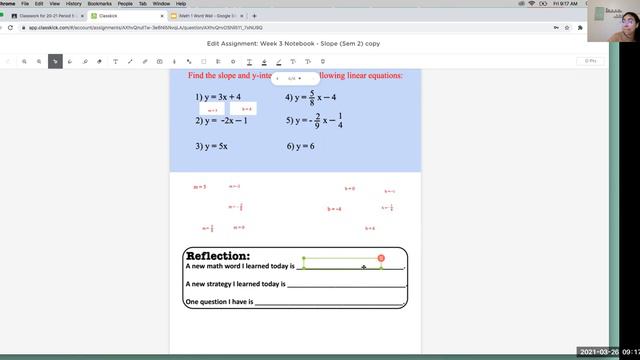Select the line drawing tool
The width and height of the screenshot is (640, 360).
[130, 62]
